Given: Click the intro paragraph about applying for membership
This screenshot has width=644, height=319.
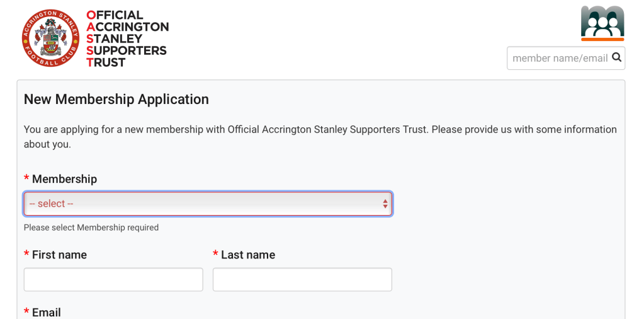Looking at the screenshot, I should (x=320, y=137).
